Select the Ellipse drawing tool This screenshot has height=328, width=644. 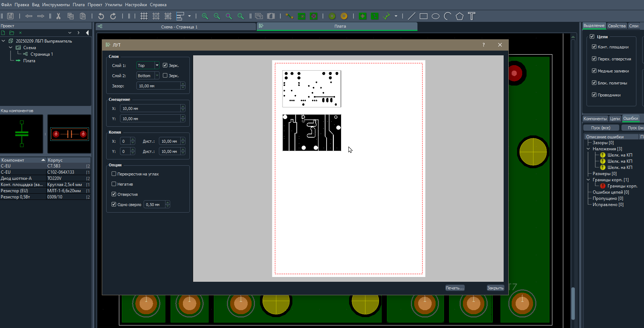pos(436,16)
